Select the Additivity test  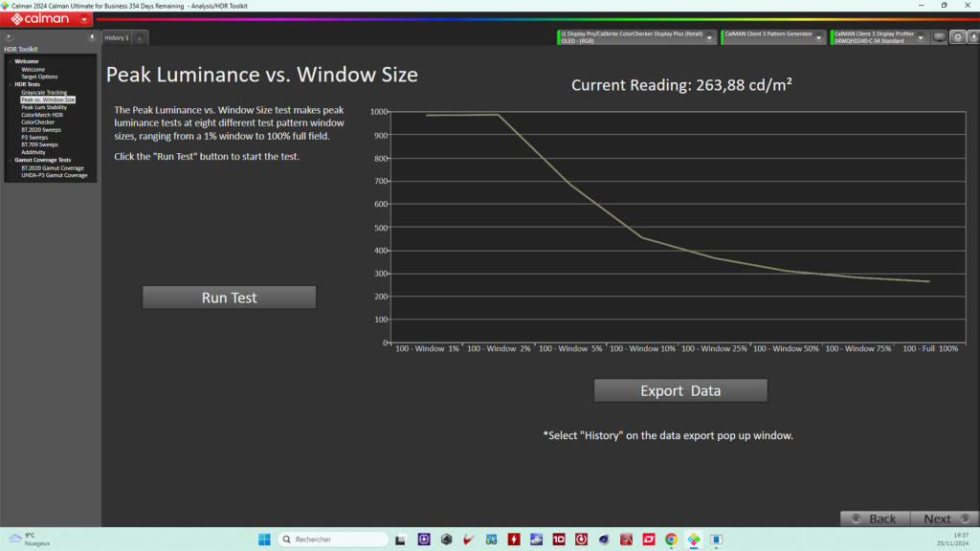pyautogui.click(x=33, y=152)
